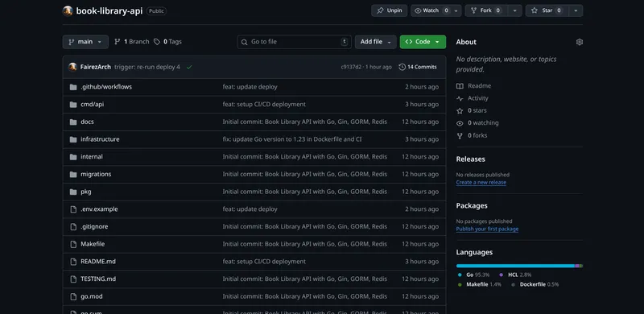Click the .gitignore file icon

pos(73,227)
